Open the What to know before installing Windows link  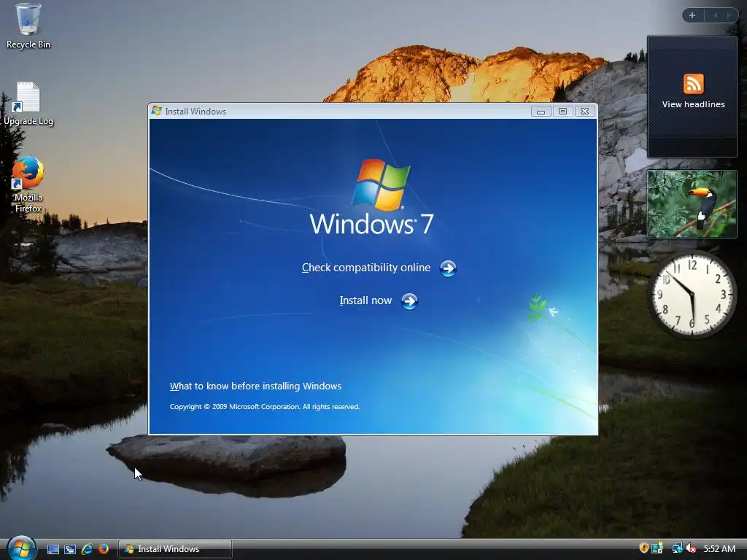(255, 386)
